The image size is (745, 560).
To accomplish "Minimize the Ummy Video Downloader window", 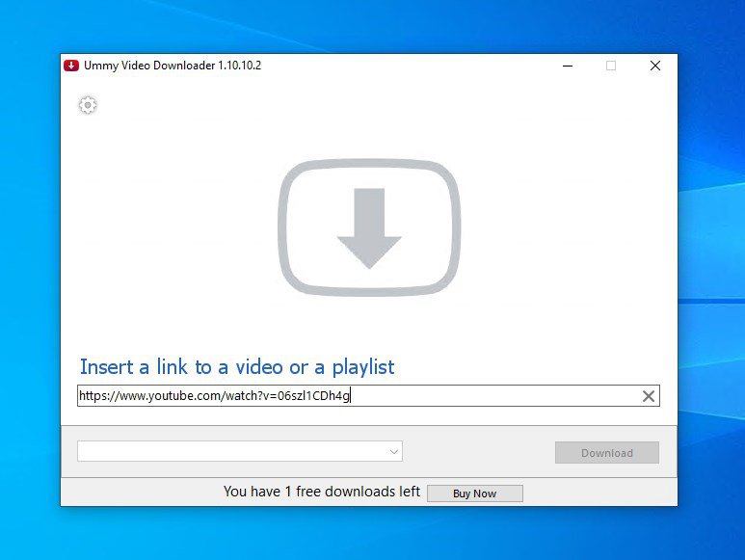I will coord(568,66).
